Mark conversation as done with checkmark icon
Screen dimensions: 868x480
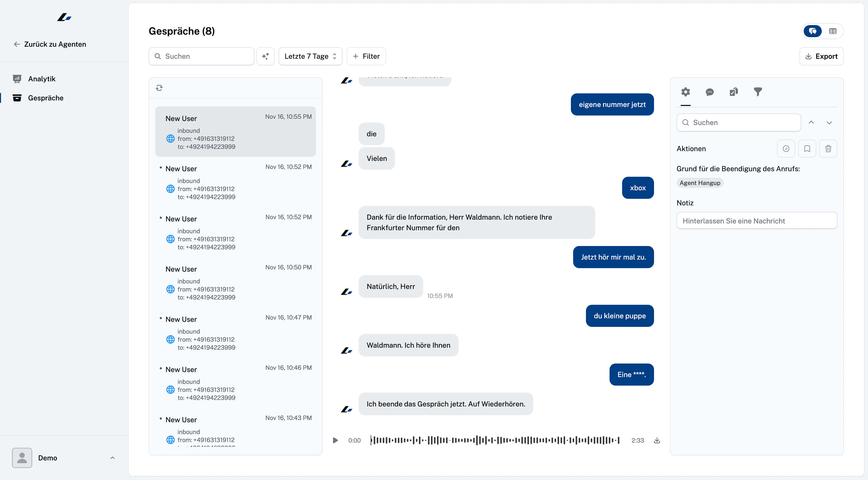click(x=786, y=149)
